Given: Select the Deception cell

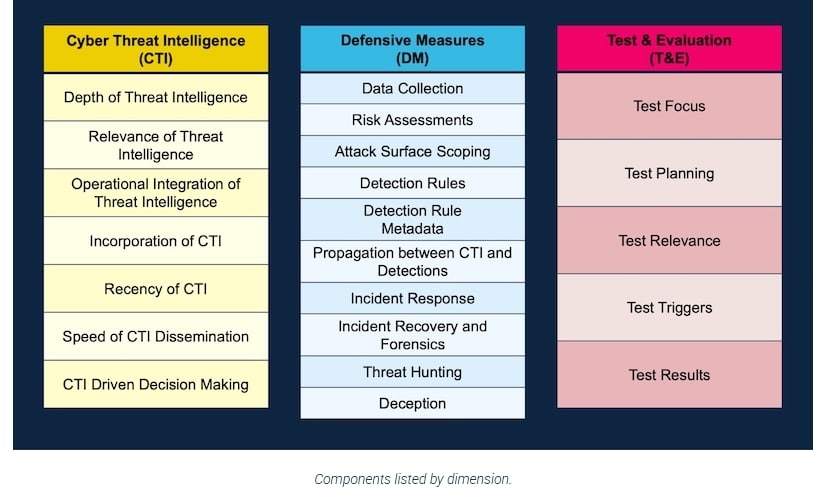Looking at the screenshot, I should 412,404.
